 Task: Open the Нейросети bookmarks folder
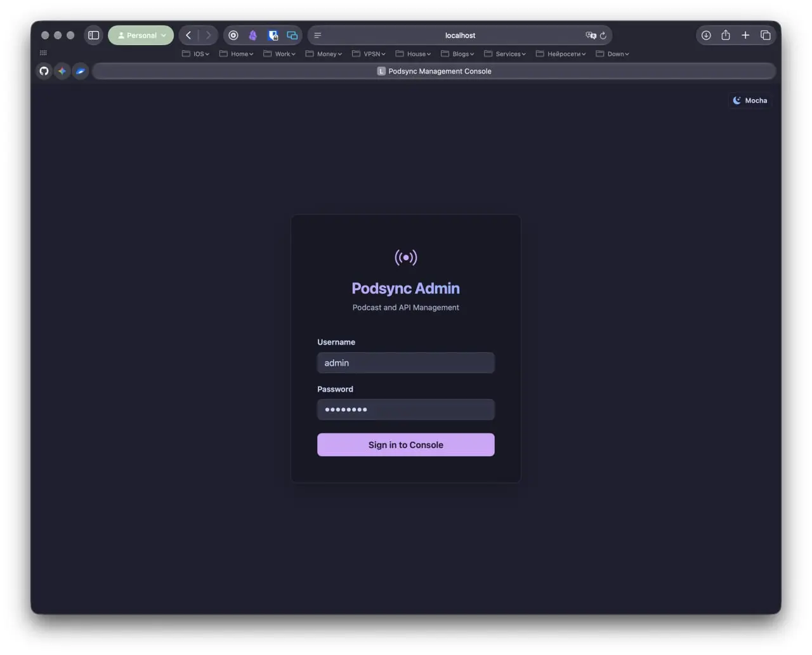[x=561, y=54]
